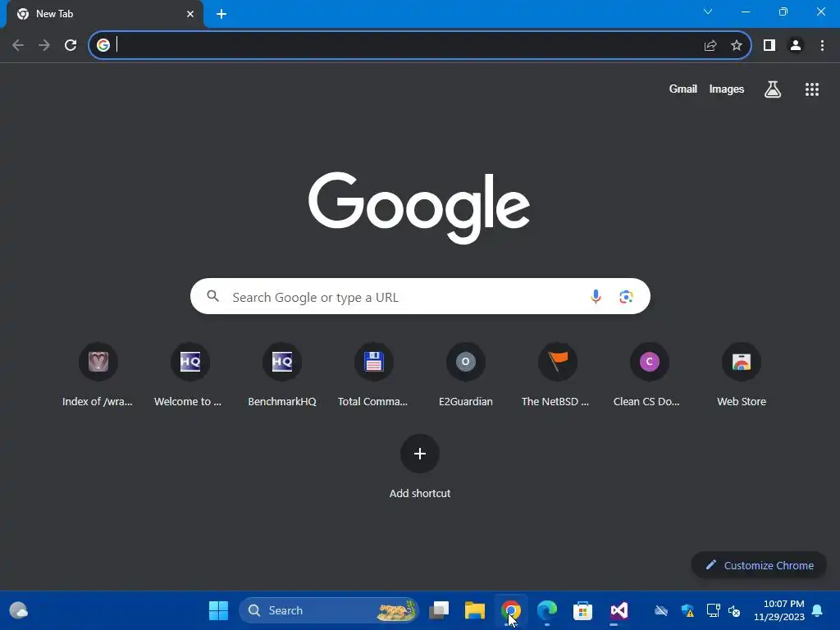Viewport: 840px width, 630px height.
Task: Open the Windows Start menu
Action: point(218,610)
